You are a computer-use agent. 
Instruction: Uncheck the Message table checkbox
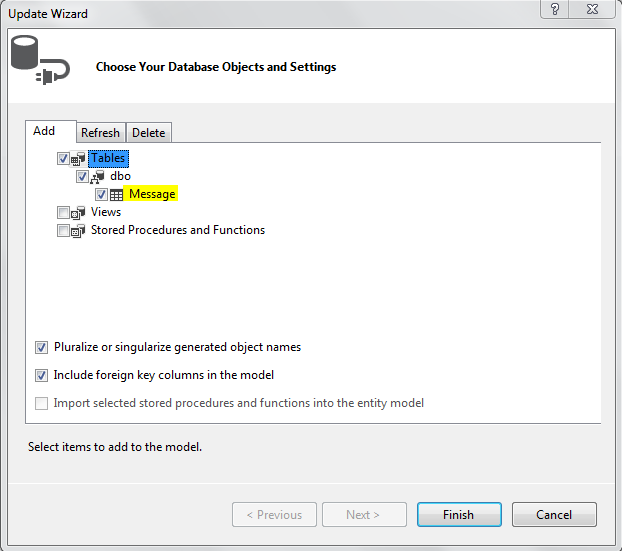click(102, 195)
